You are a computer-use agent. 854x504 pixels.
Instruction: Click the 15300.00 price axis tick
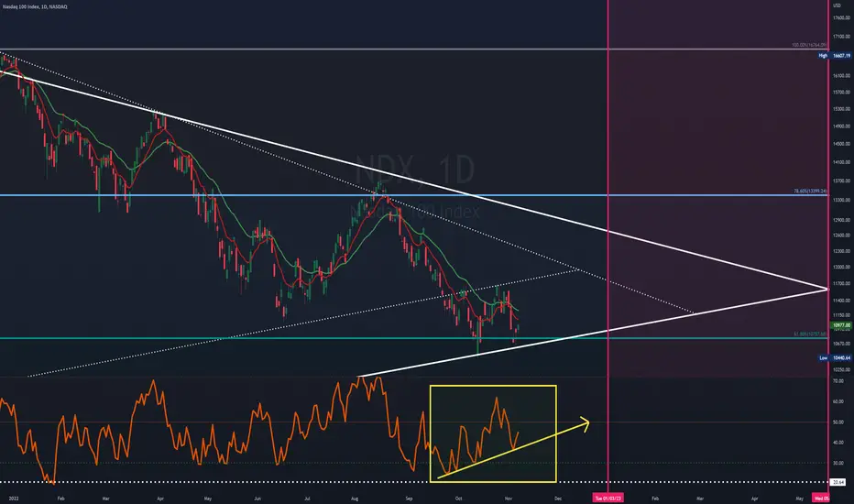[841, 109]
